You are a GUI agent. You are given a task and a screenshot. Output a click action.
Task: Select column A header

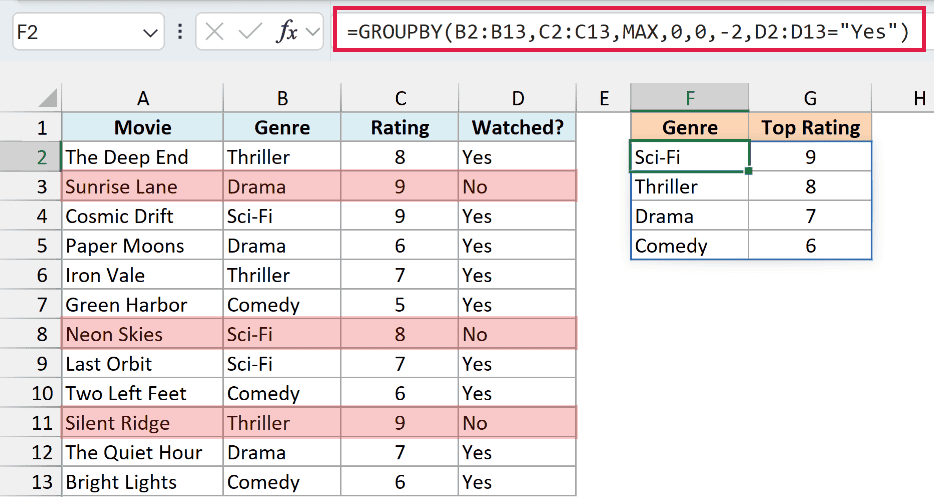(142, 98)
